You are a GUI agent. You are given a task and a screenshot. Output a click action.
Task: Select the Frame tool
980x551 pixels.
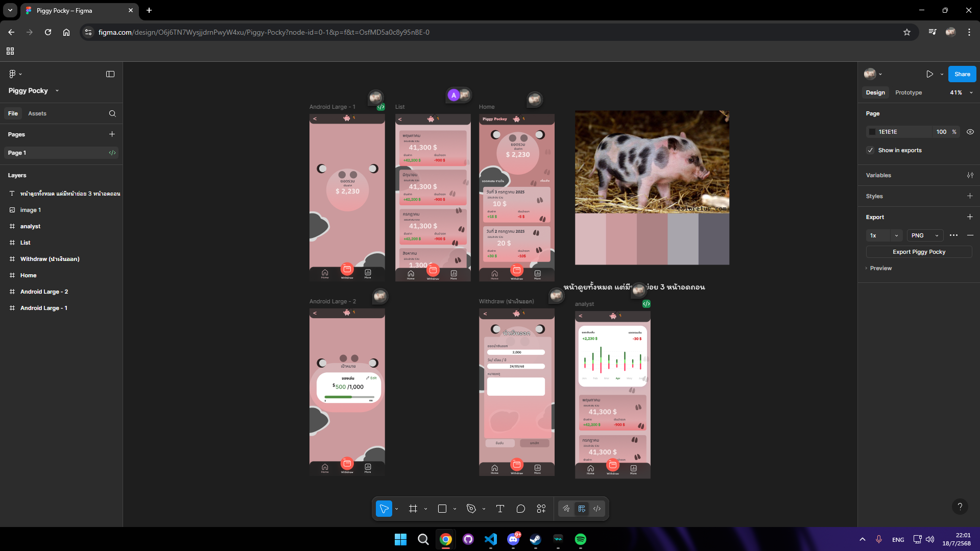click(x=413, y=509)
